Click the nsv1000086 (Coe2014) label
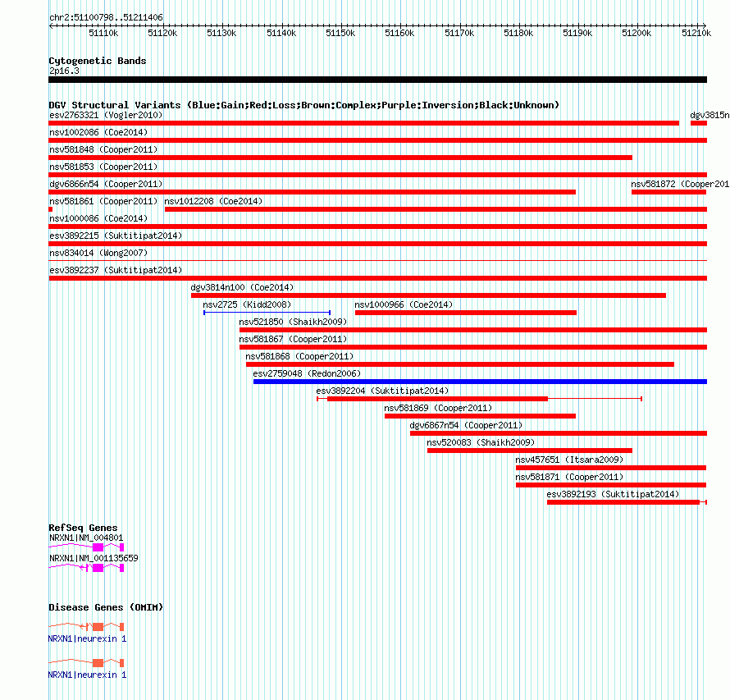The width and height of the screenshot is (730, 700). tap(98, 218)
